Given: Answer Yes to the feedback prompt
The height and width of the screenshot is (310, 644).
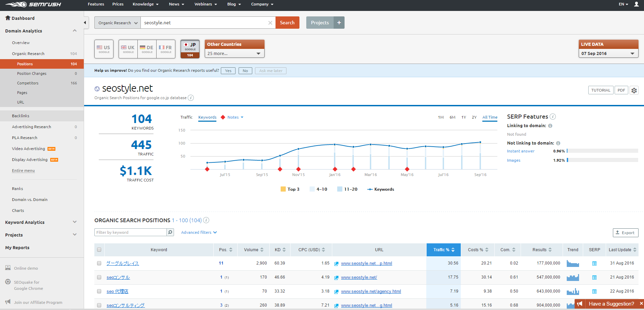Looking at the screenshot, I should click(x=228, y=71).
